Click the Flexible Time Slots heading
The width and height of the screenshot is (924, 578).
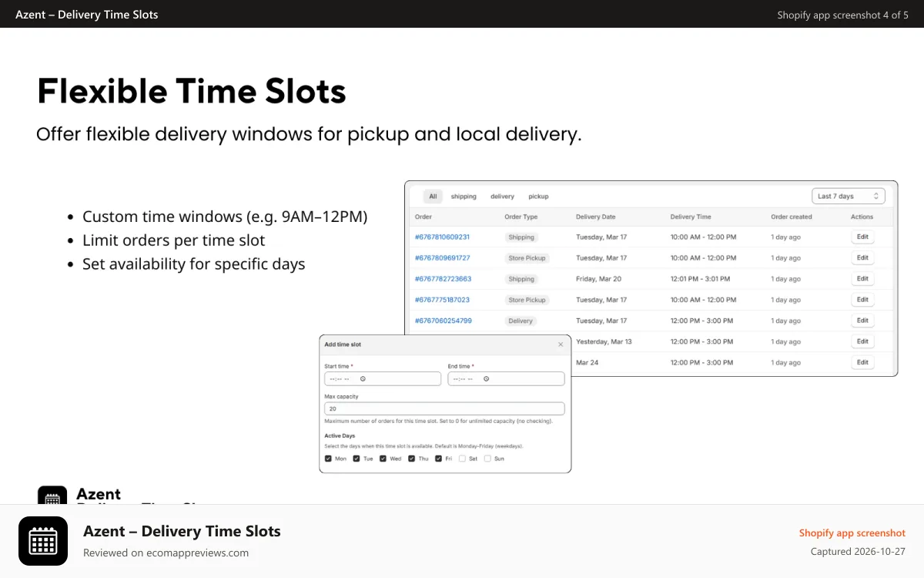point(192,91)
